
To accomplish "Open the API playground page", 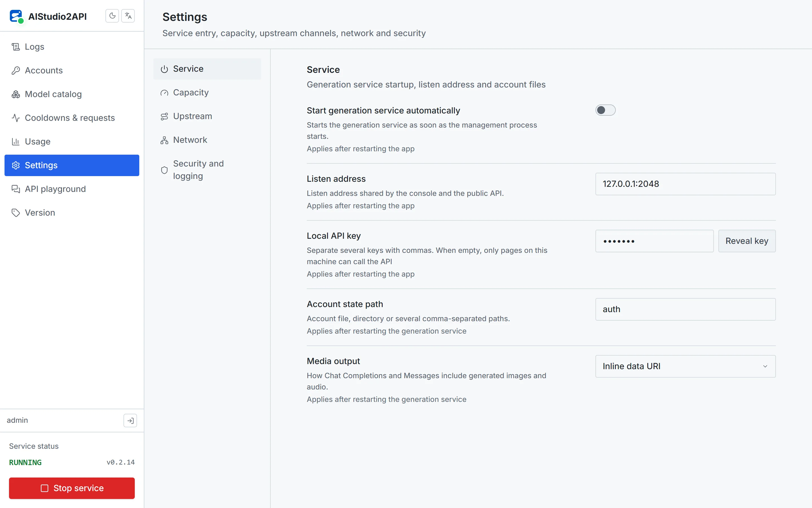I will coord(72,189).
